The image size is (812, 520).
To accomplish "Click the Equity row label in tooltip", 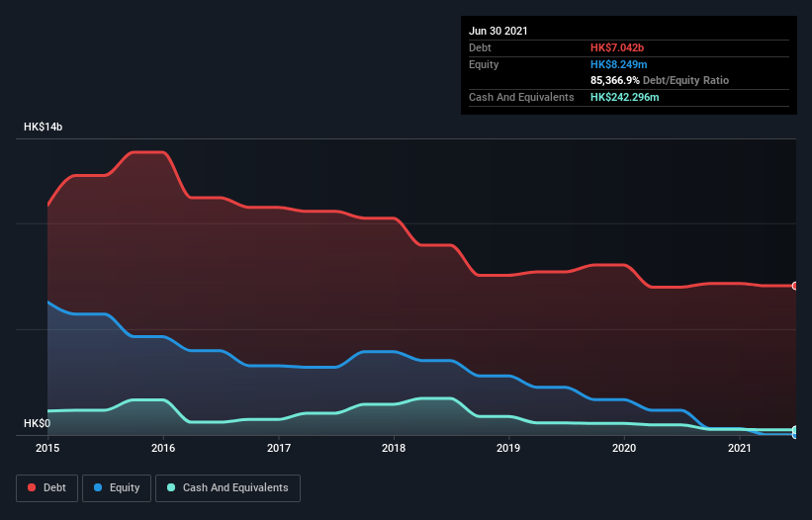I will click(x=484, y=64).
